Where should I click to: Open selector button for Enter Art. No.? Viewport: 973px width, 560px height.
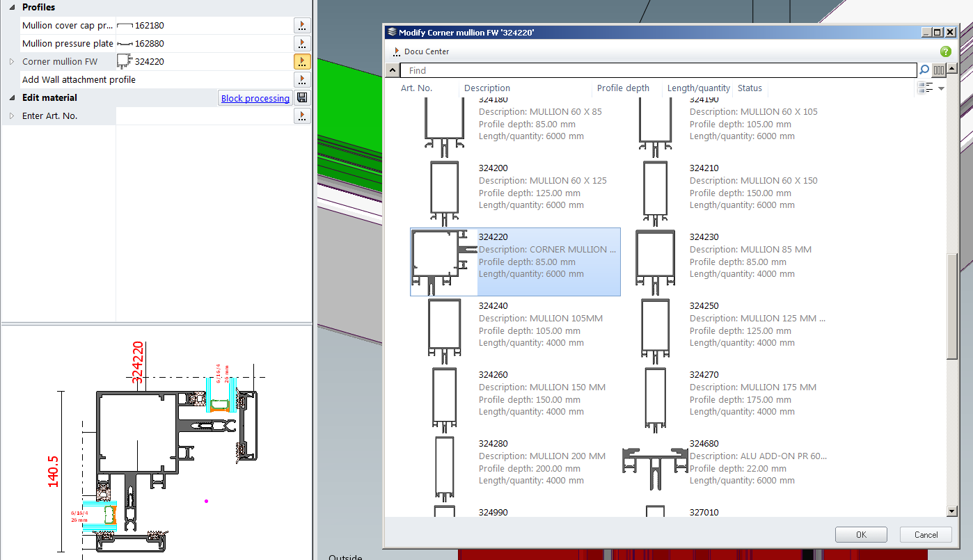point(301,116)
